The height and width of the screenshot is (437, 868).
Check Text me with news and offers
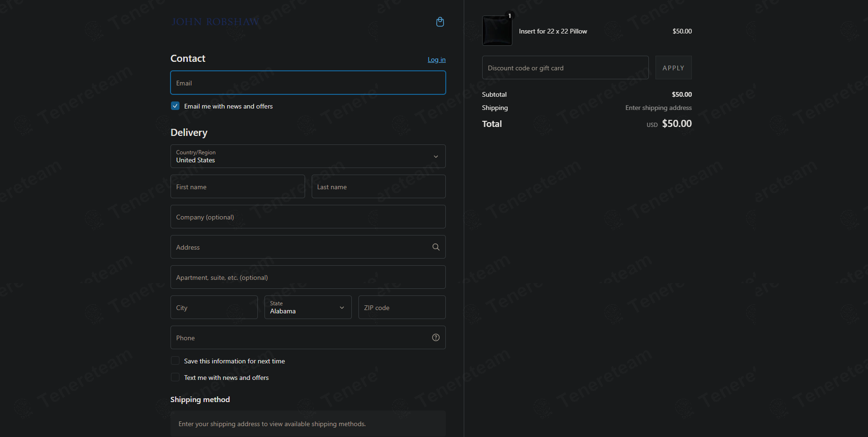pyautogui.click(x=175, y=377)
